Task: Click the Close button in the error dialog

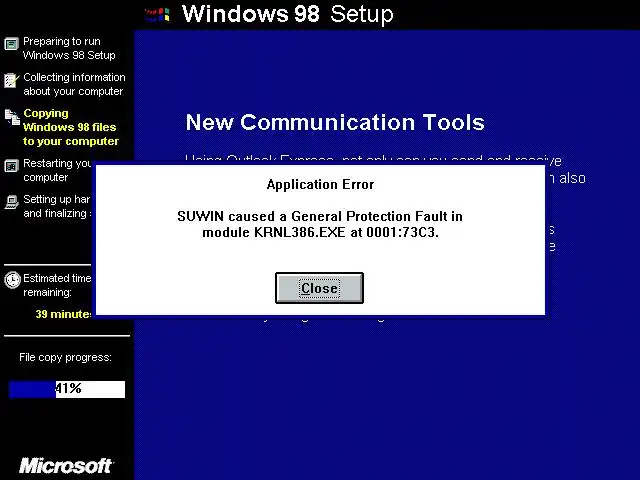Action: [x=319, y=288]
